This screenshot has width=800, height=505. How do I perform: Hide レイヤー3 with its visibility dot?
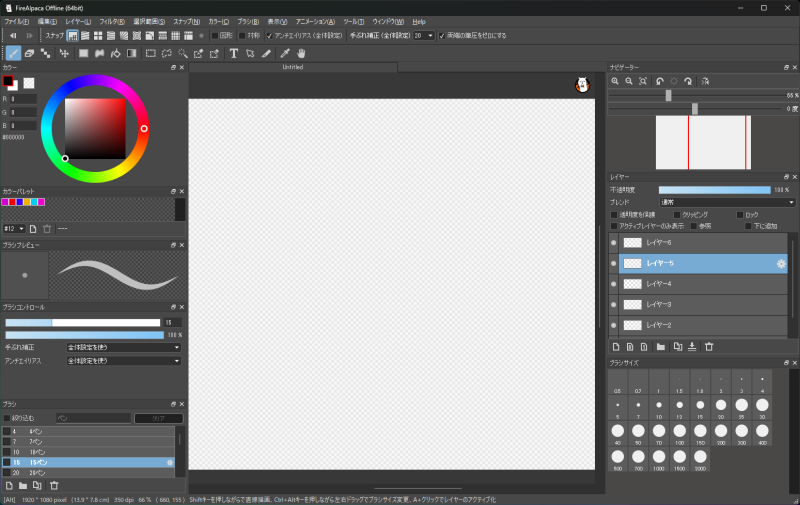[x=614, y=305]
